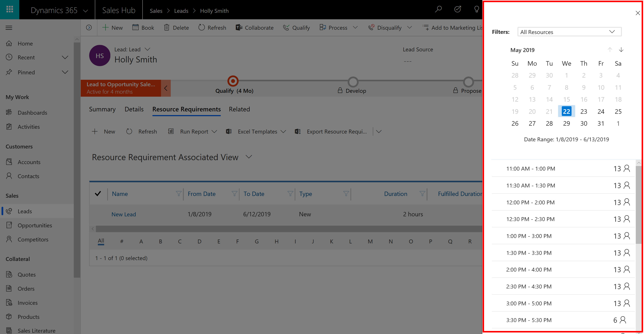The height and width of the screenshot is (334, 644).
Task: Select the Qualify process stage
Action: pos(233,81)
